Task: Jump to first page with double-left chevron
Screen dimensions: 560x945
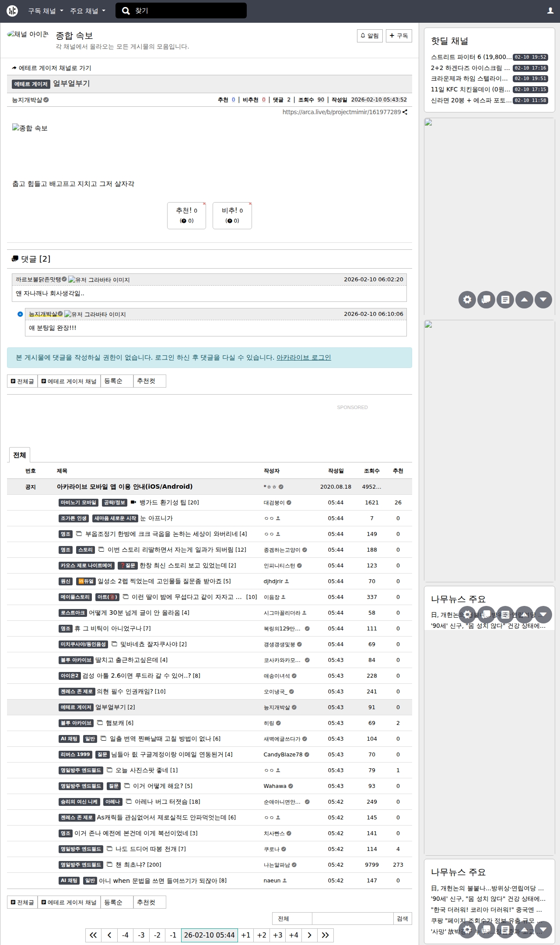Action: point(93,935)
